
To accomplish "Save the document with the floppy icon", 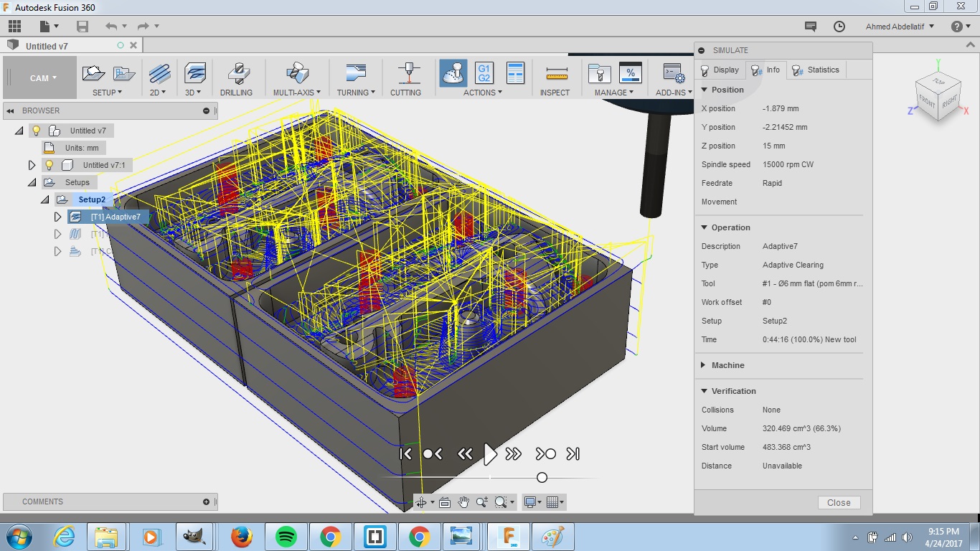I will (83, 27).
